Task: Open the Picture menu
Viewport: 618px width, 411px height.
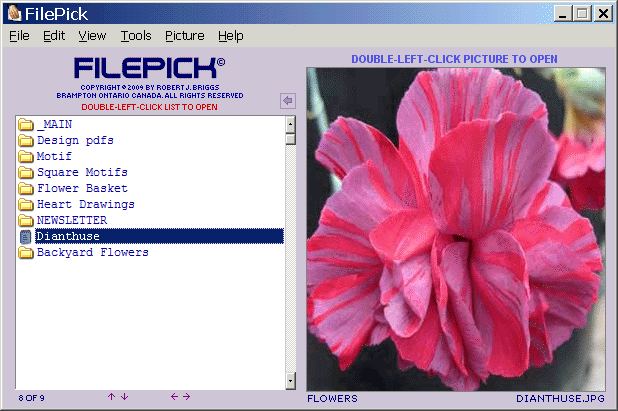Action: [x=184, y=36]
